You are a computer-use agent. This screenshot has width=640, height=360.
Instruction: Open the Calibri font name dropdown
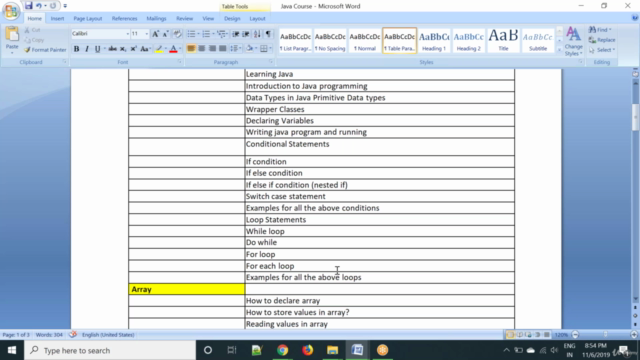[127, 34]
